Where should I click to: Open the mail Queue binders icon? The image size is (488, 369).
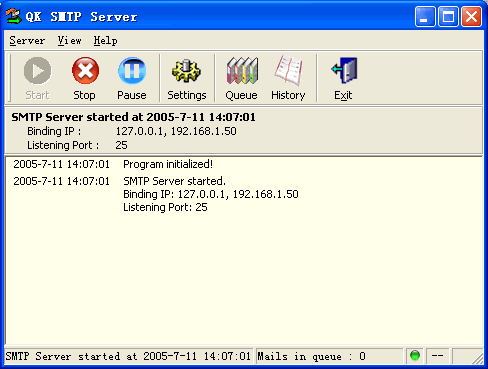tap(242, 70)
